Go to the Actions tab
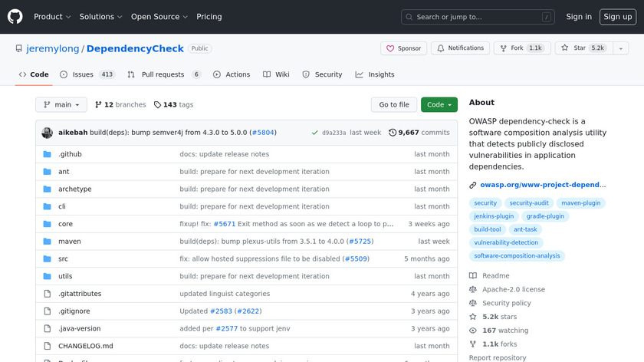 click(232, 74)
